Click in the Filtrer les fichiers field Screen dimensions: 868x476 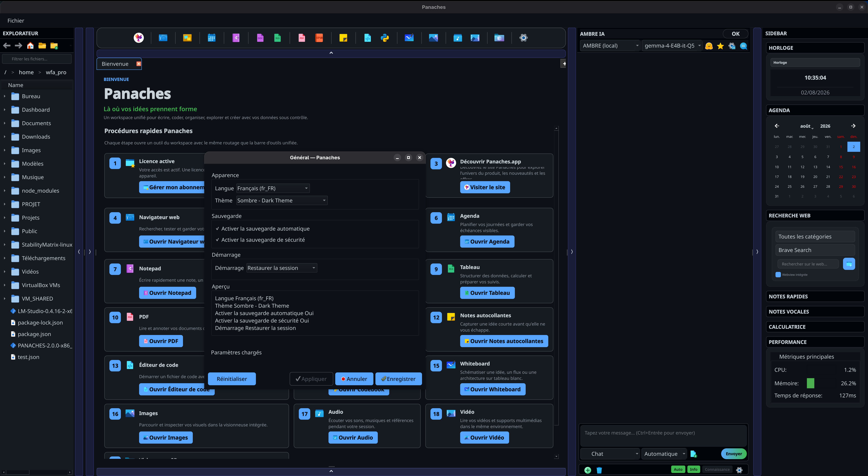[37, 59]
